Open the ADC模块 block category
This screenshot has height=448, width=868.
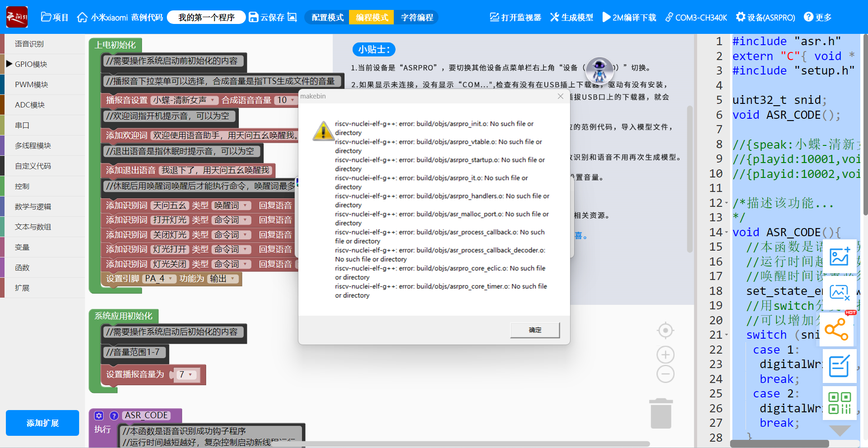(42, 105)
